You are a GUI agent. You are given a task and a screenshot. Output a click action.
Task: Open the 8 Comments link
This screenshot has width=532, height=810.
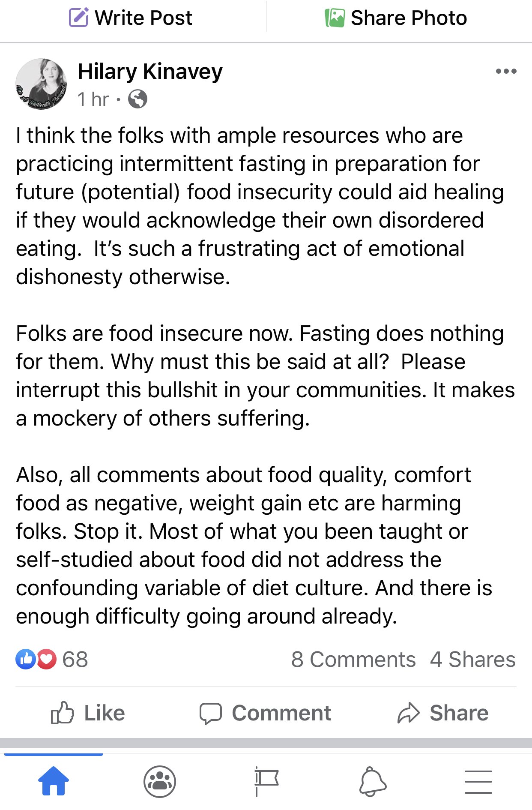click(x=353, y=659)
